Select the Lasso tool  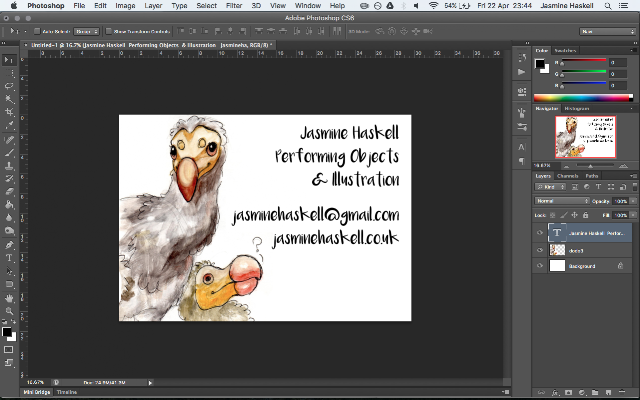[9, 86]
